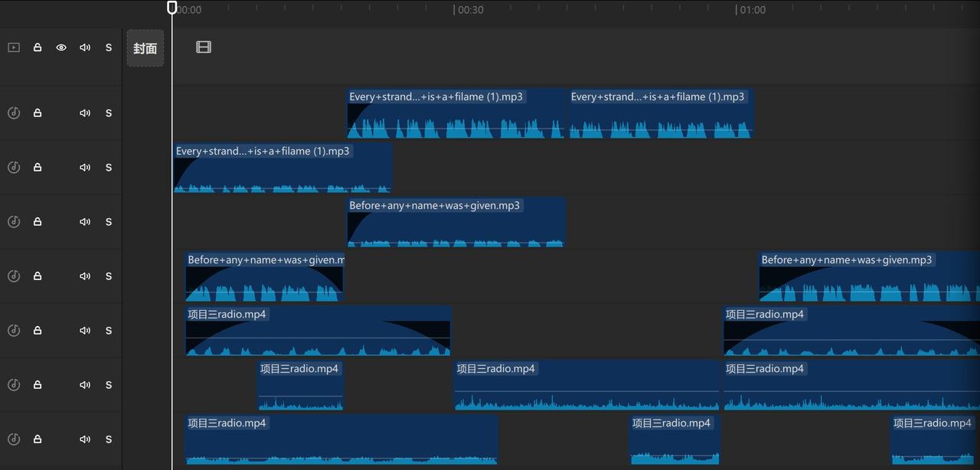980x470 pixels.
Task: Select Before+any+name clip on third audio track
Action: click(x=456, y=222)
